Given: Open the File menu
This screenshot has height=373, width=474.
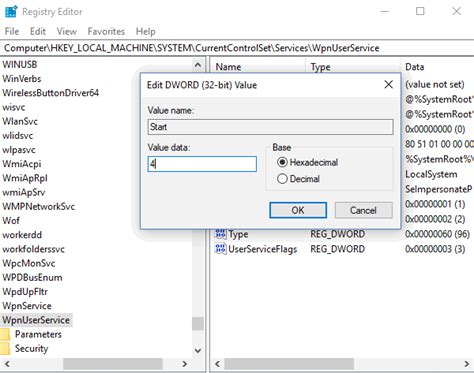Looking at the screenshot, I should pos(12,32).
